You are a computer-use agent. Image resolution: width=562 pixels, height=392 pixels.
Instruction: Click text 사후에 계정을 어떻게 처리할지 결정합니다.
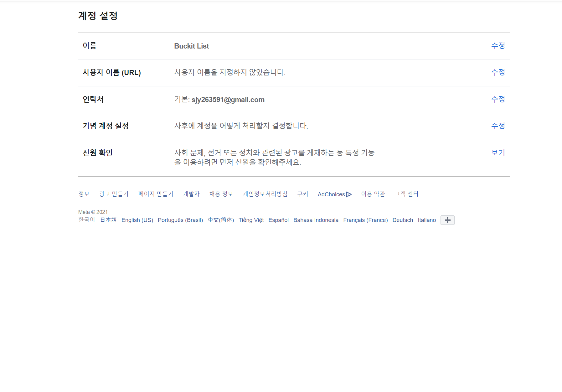point(241,126)
